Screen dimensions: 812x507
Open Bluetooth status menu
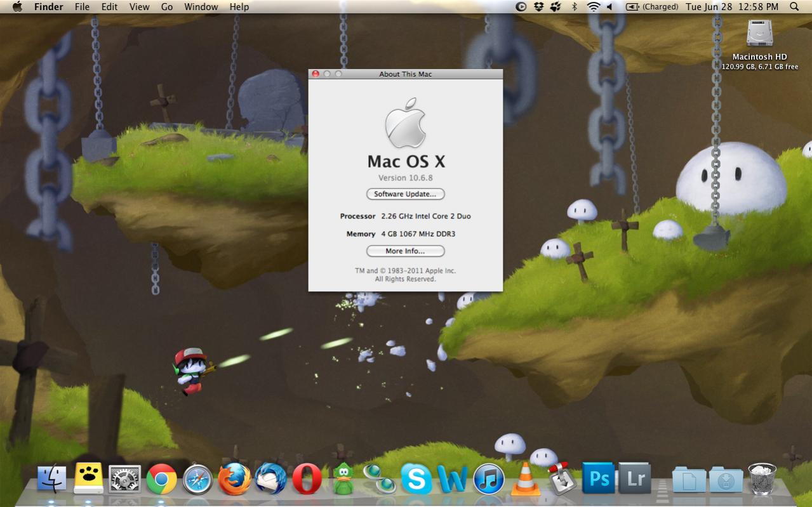point(575,6)
